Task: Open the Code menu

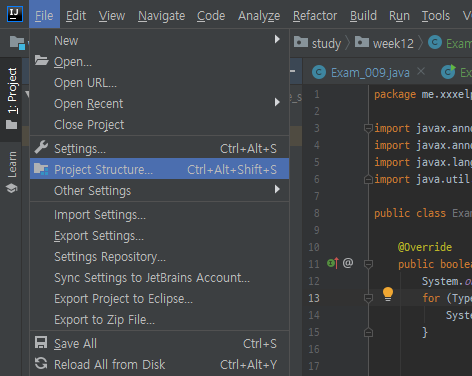Action: tap(211, 15)
